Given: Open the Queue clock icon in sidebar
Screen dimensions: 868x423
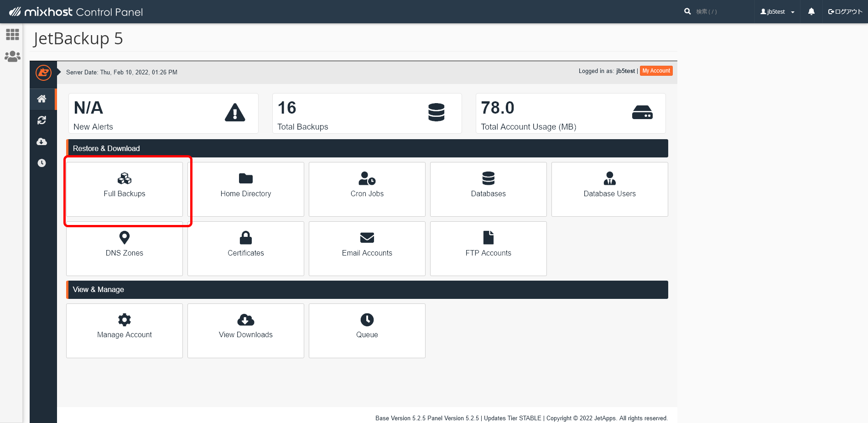Looking at the screenshot, I should tap(42, 163).
